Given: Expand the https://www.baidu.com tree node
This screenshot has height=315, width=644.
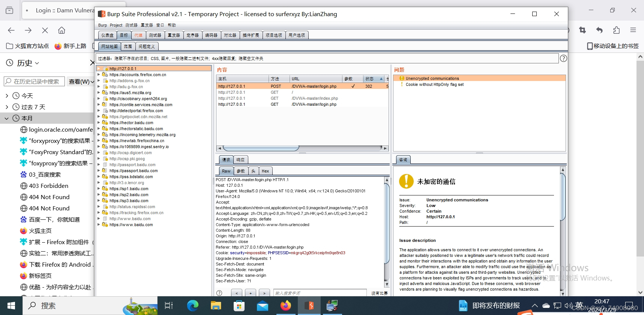Looking at the screenshot, I should click(99, 225).
